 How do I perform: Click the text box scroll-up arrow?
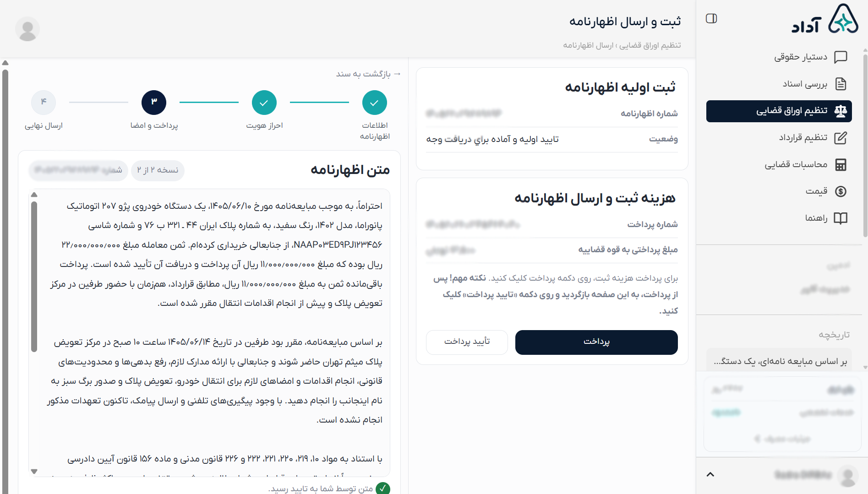point(34,195)
